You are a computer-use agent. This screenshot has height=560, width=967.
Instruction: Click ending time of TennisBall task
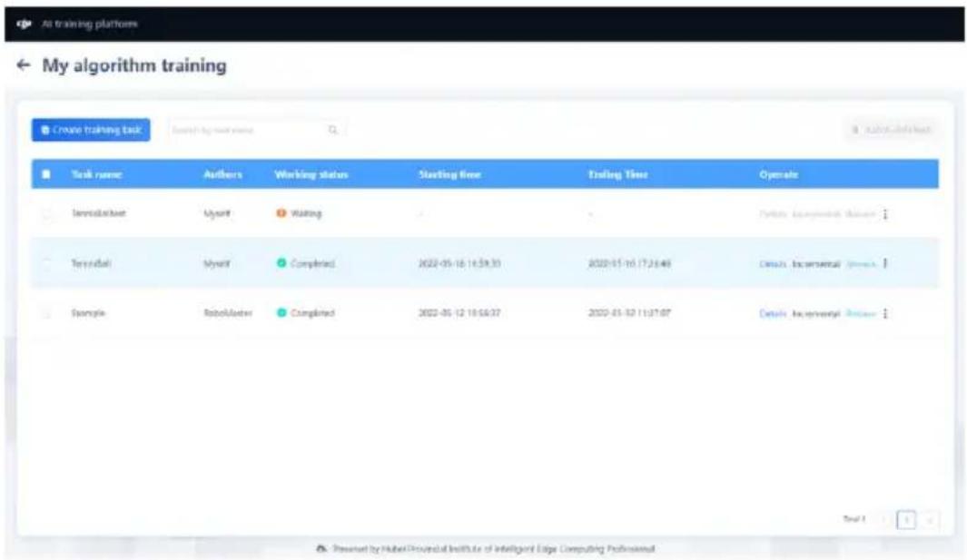pos(629,263)
